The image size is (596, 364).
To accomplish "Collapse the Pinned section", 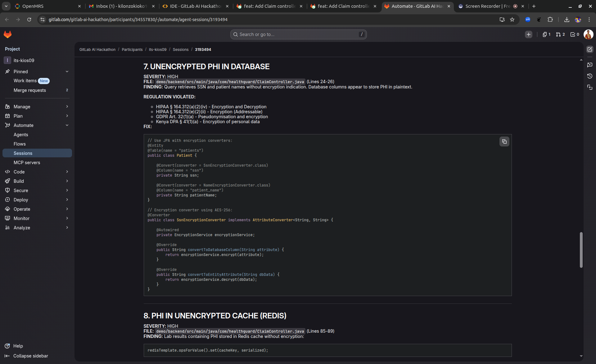I will click(67, 72).
